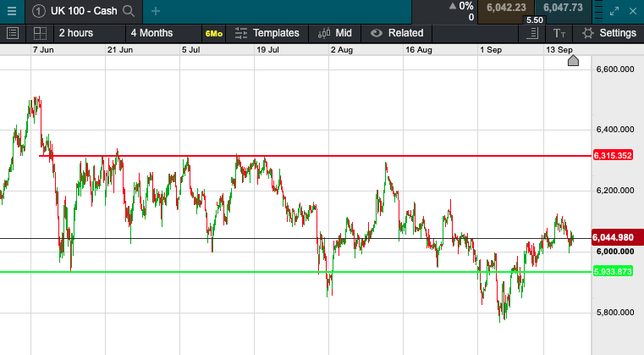Click the sell price 6,042.23 button
The width and height of the screenshot is (644, 355).
point(506,8)
